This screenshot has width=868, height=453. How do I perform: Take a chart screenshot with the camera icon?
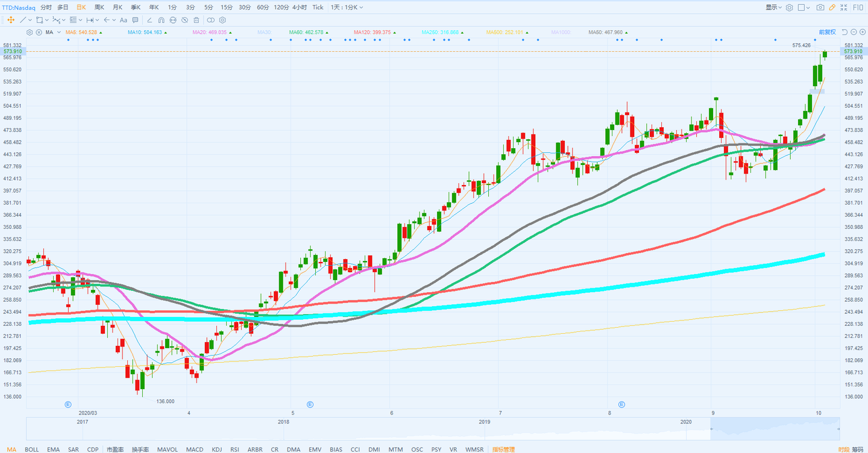820,7
